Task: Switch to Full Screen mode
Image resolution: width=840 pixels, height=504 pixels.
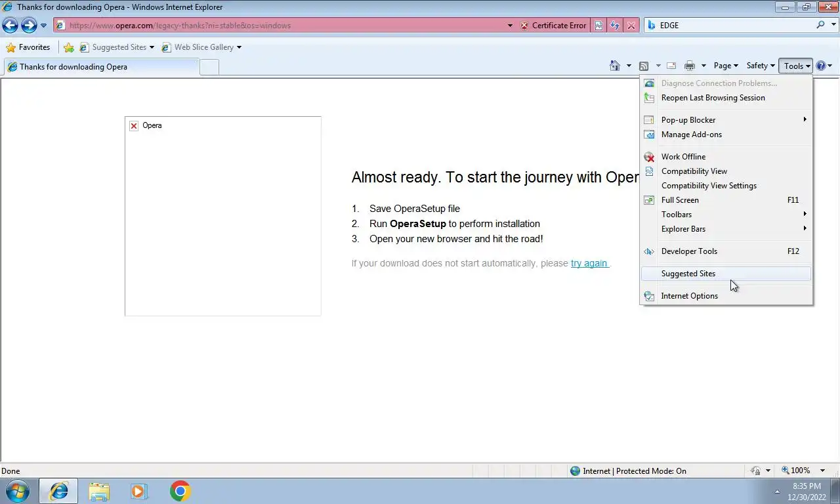Action: (x=726, y=200)
